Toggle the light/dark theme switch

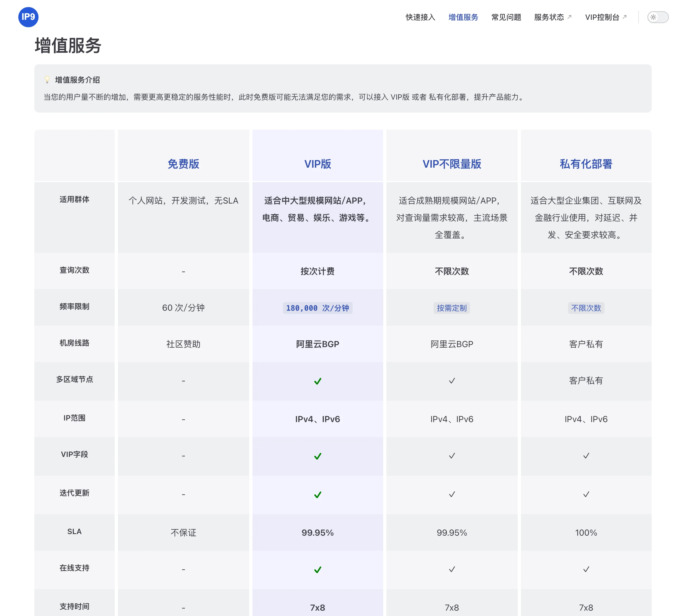click(x=658, y=17)
